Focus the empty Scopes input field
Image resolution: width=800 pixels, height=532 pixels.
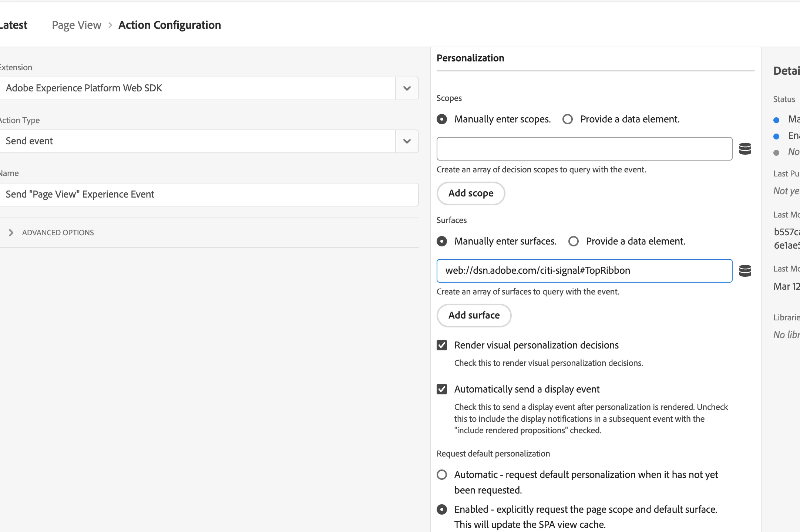click(584, 149)
